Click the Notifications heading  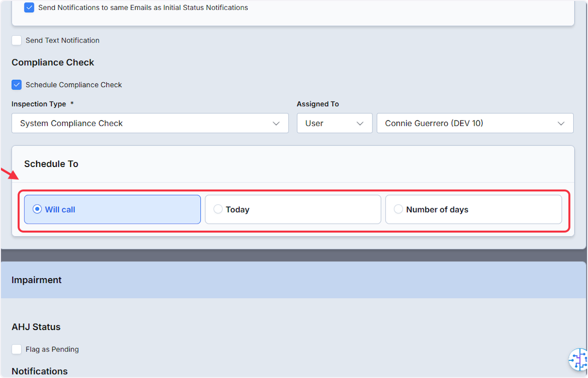point(40,371)
